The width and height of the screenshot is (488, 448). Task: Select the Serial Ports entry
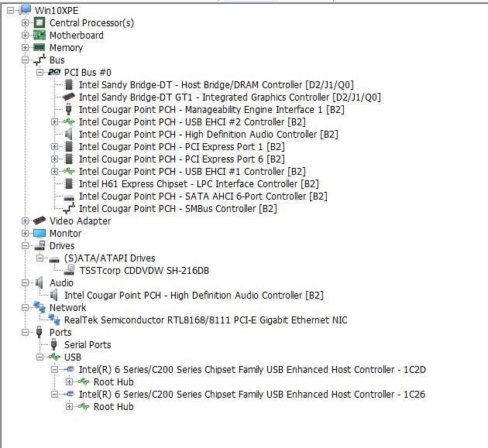pos(88,345)
